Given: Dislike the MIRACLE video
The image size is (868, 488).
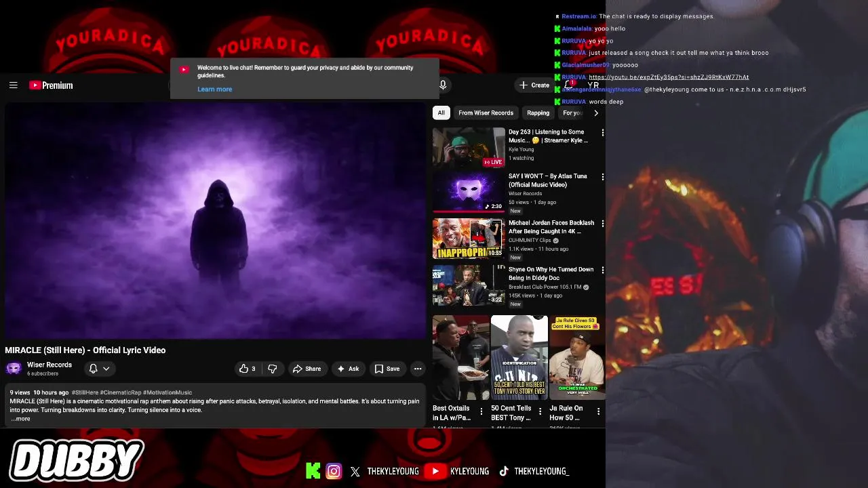Looking at the screenshot, I should click(x=273, y=369).
